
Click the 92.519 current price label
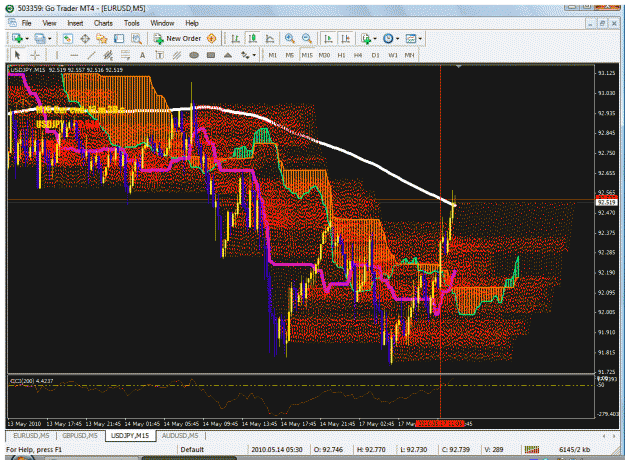[x=607, y=202]
